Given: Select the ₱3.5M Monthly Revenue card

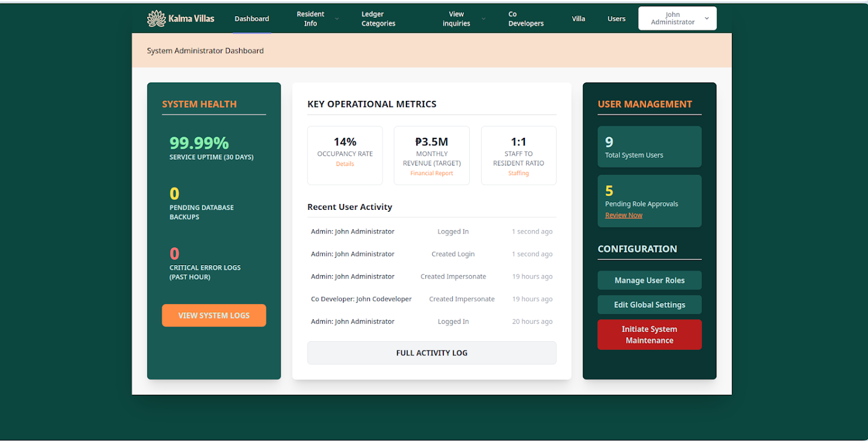Looking at the screenshot, I should [432, 156].
